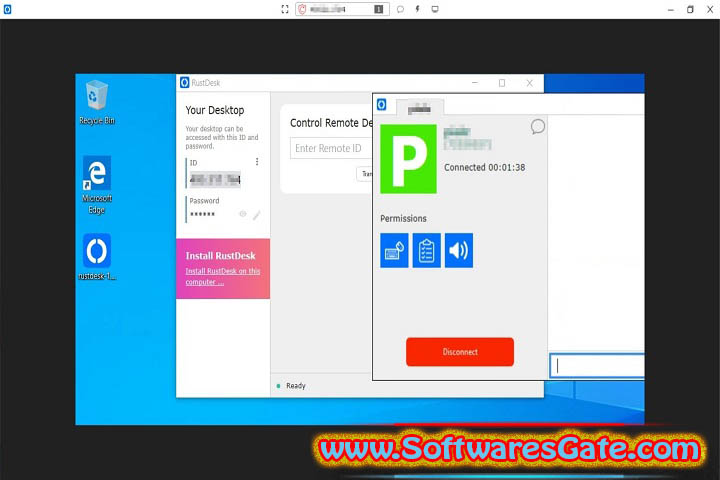
Task: Click the 'Your Desktop' heading
Action: point(215,110)
